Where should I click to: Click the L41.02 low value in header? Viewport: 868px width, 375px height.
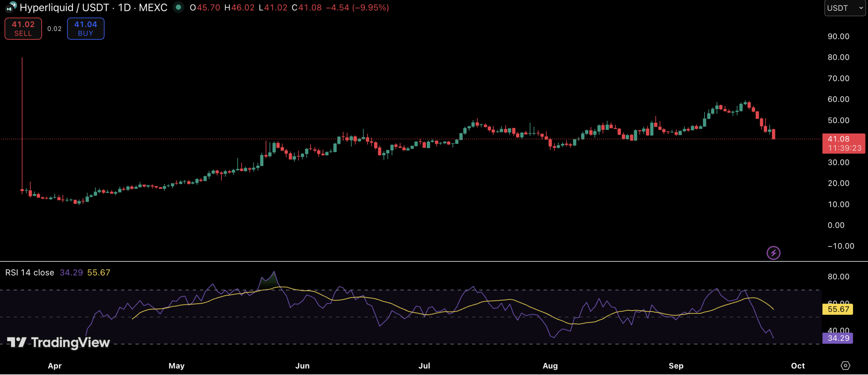click(273, 7)
